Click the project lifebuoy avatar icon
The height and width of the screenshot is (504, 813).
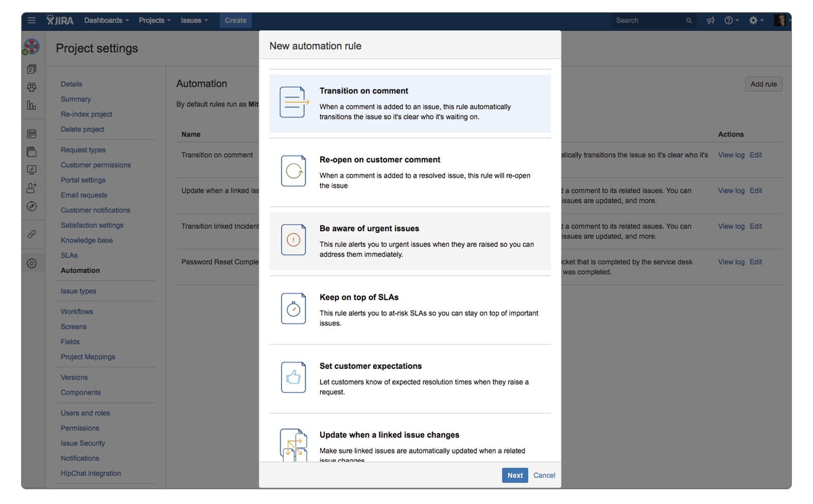pos(32,47)
